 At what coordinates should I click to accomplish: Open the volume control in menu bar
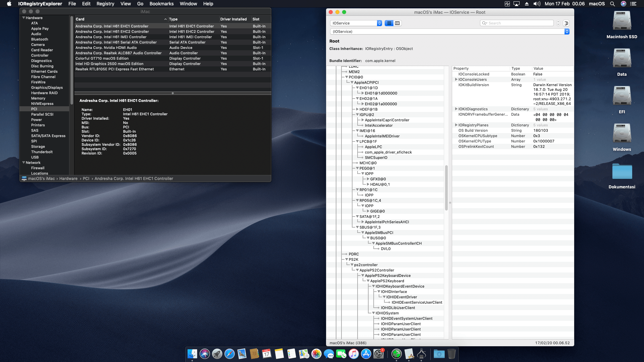(x=537, y=4)
